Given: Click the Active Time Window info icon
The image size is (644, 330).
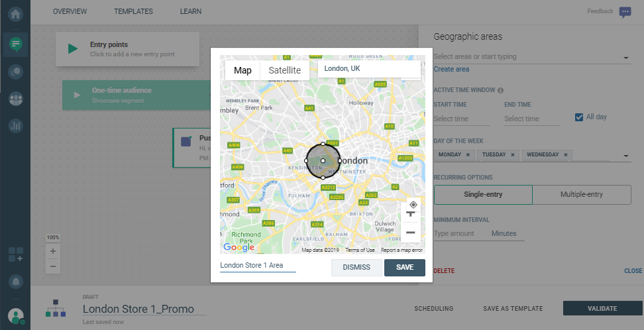Looking at the screenshot, I should point(500,90).
